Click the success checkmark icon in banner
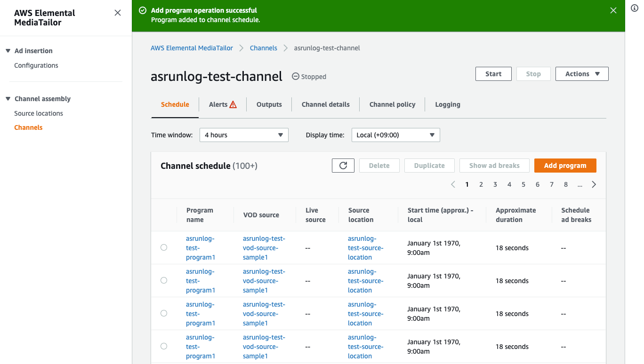This screenshot has width=644, height=364. click(x=143, y=10)
